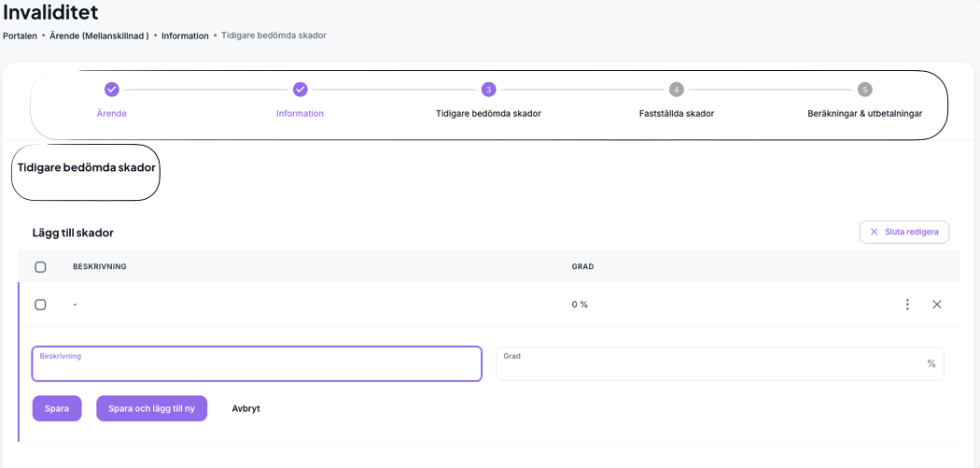Screen dimensions: 980x468
Task: Open the Beräkningar & utbetalningar step
Action: tap(864, 114)
